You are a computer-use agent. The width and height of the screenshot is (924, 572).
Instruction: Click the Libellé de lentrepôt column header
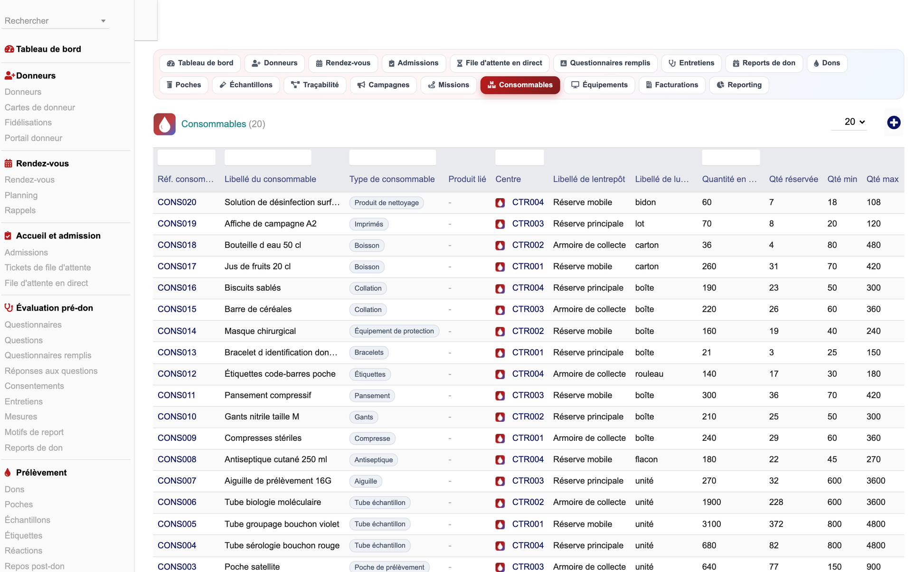coord(589,179)
